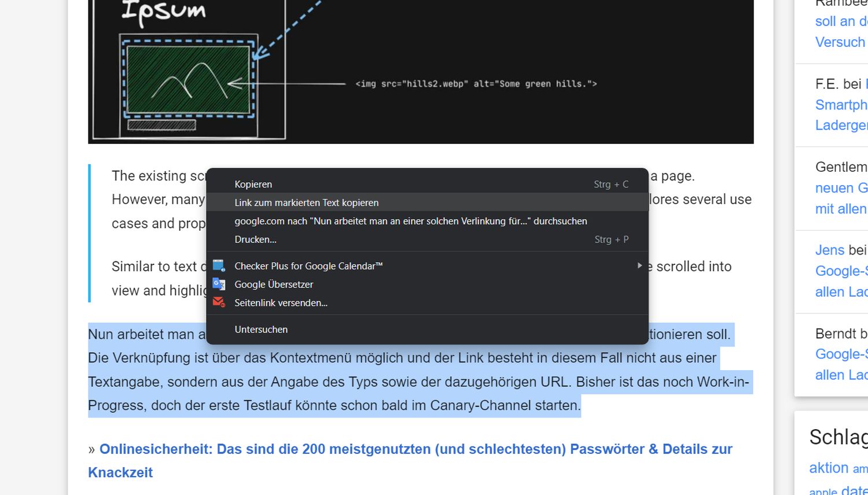Open the Drucken... print option

coord(255,239)
